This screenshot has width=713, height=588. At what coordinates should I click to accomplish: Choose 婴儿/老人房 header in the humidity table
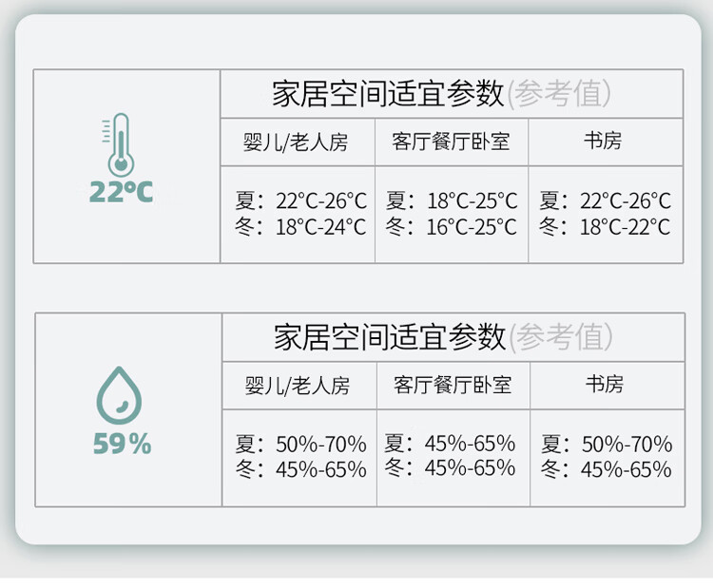[x=298, y=386]
